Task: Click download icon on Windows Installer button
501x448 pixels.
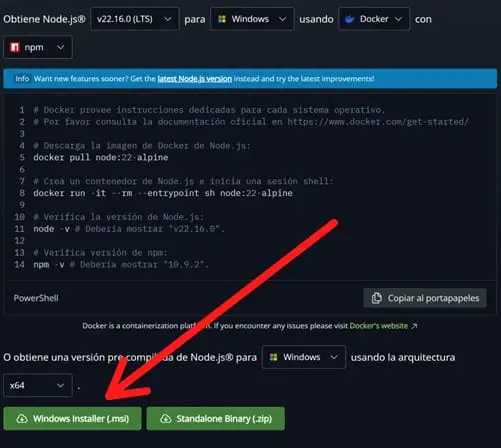Action: click(22, 419)
